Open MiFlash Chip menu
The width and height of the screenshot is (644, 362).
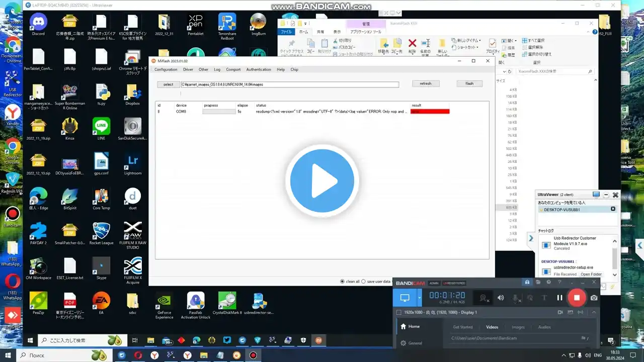[x=294, y=69]
